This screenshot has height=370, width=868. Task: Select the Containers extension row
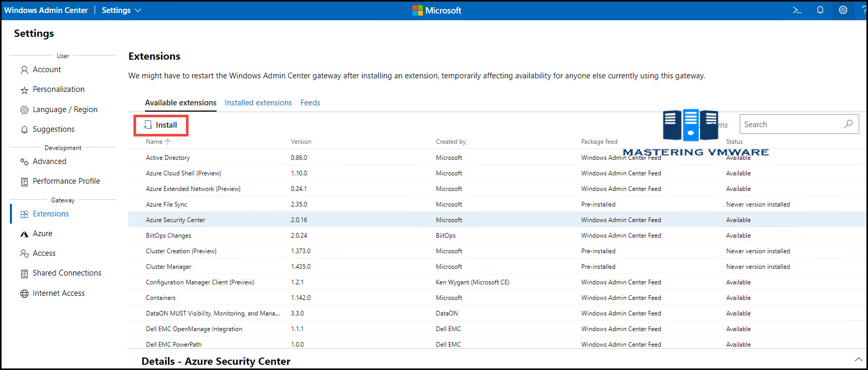point(498,297)
